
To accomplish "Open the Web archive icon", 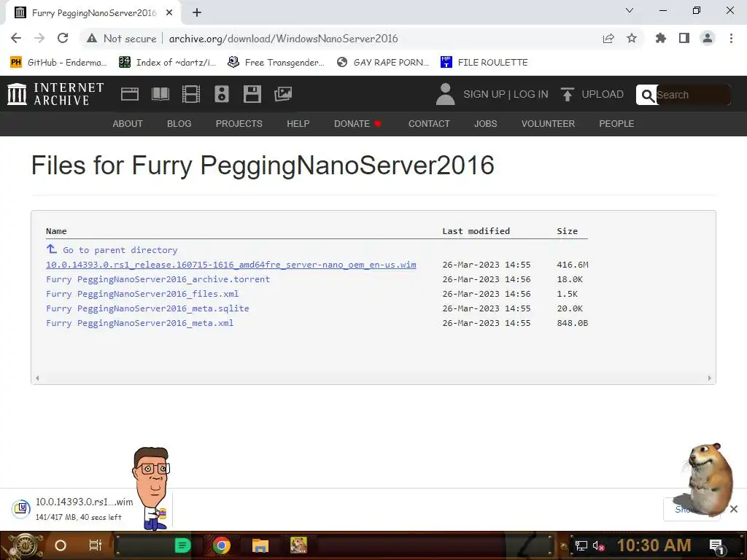I will pos(130,94).
